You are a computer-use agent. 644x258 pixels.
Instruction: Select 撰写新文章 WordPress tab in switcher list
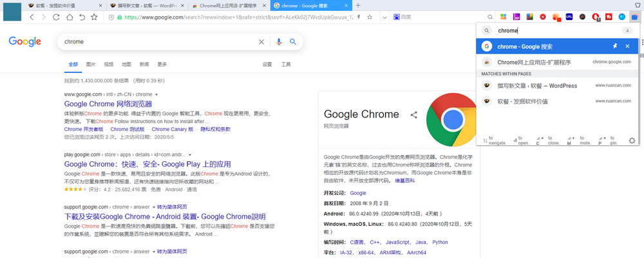(x=537, y=85)
